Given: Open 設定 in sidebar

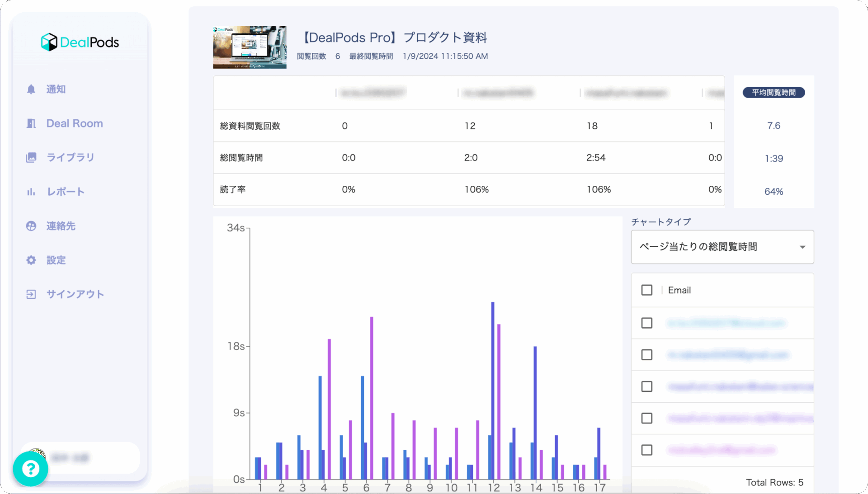Looking at the screenshot, I should tap(56, 260).
